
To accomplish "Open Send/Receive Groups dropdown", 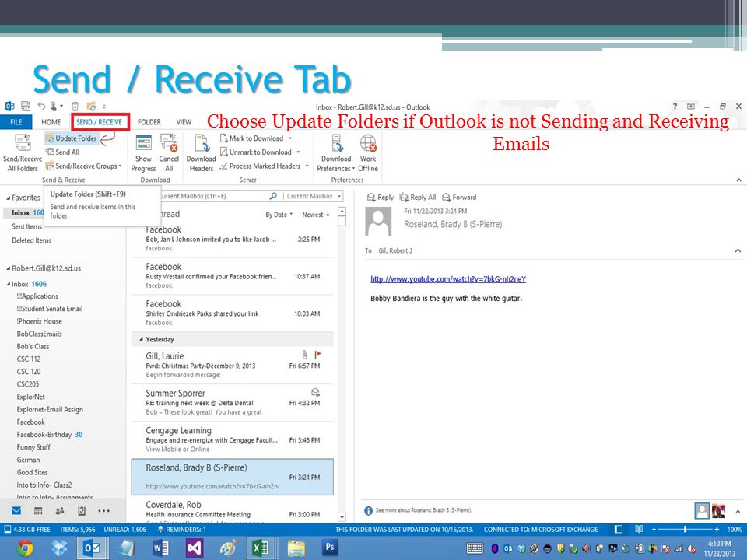I will (x=83, y=166).
